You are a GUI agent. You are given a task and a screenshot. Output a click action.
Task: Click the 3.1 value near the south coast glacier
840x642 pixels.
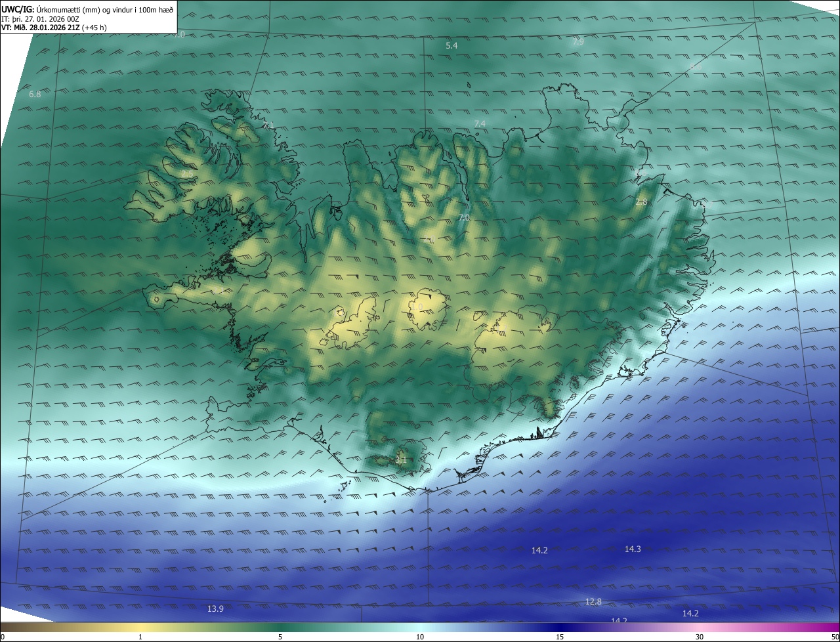pos(401,460)
